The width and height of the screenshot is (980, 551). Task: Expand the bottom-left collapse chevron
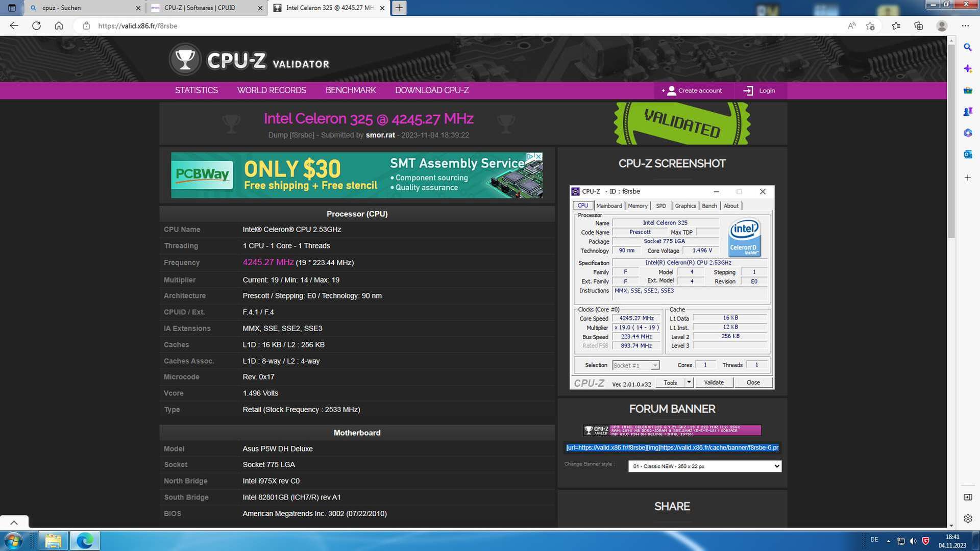(x=14, y=522)
